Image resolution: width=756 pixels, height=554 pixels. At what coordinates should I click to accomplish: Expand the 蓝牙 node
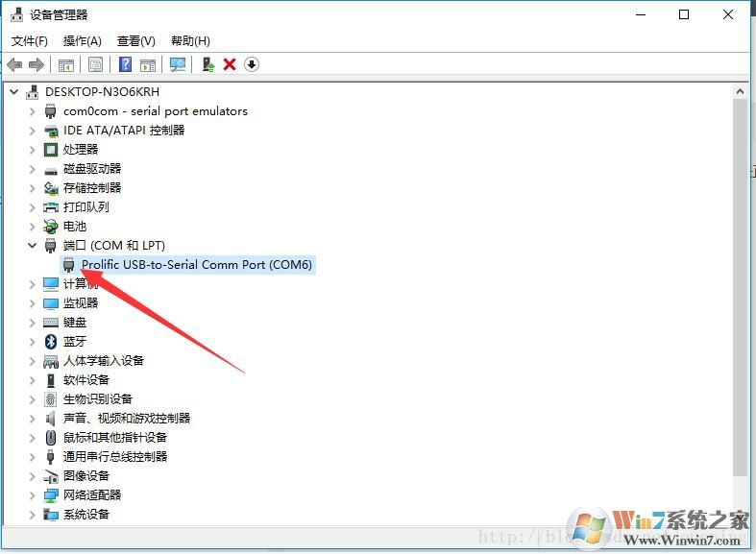coord(33,342)
